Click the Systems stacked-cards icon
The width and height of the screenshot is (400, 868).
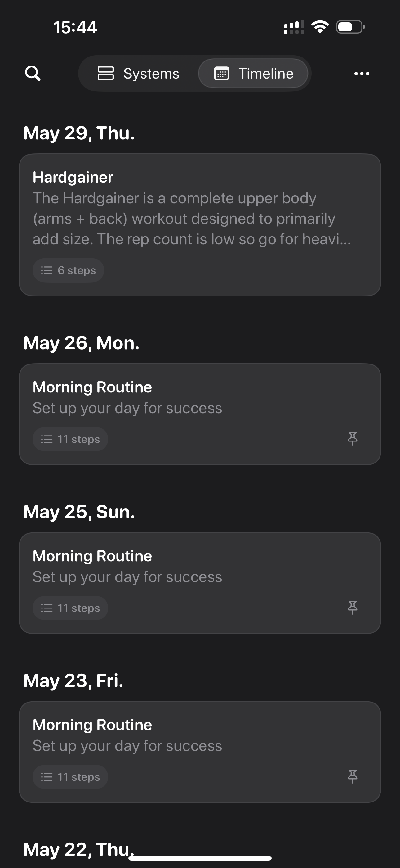(x=105, y=74)
